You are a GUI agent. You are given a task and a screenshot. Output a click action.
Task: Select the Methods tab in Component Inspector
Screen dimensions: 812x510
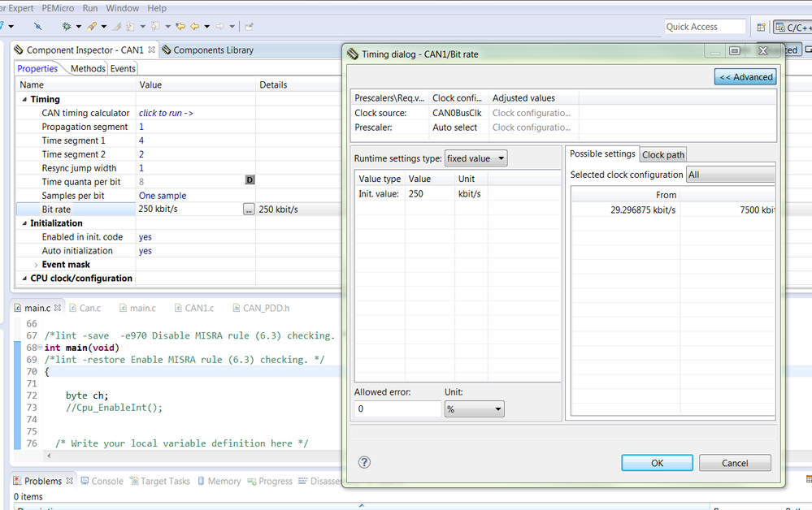[88, 68]
